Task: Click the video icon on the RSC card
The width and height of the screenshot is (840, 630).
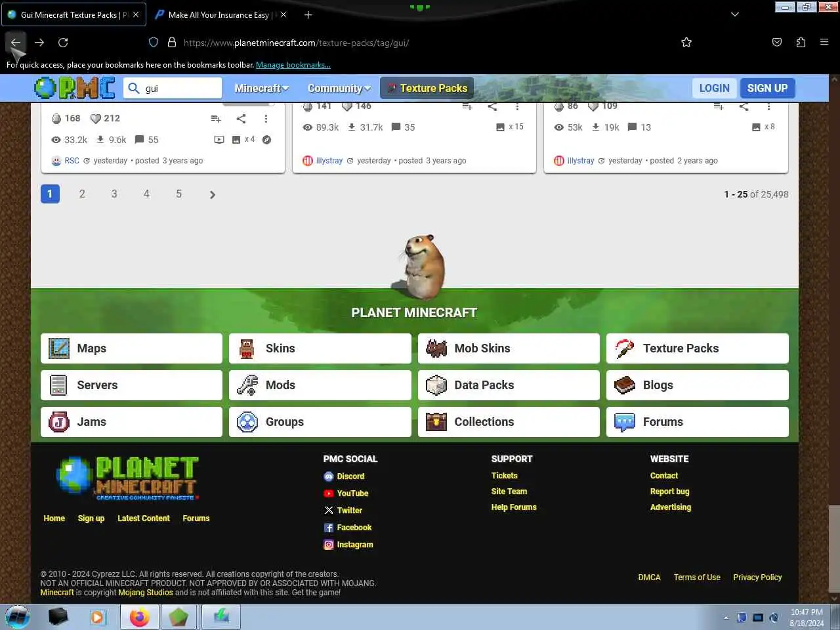Action: [219, 140]
